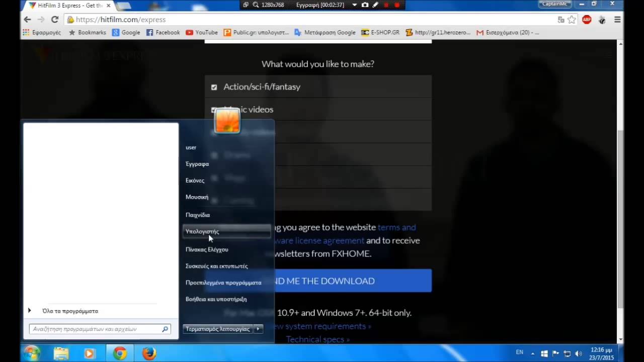This screenshot has width=644, height=362.
Task: Click the address bar URL hitfilm.com/express
Action: [121, 20]
